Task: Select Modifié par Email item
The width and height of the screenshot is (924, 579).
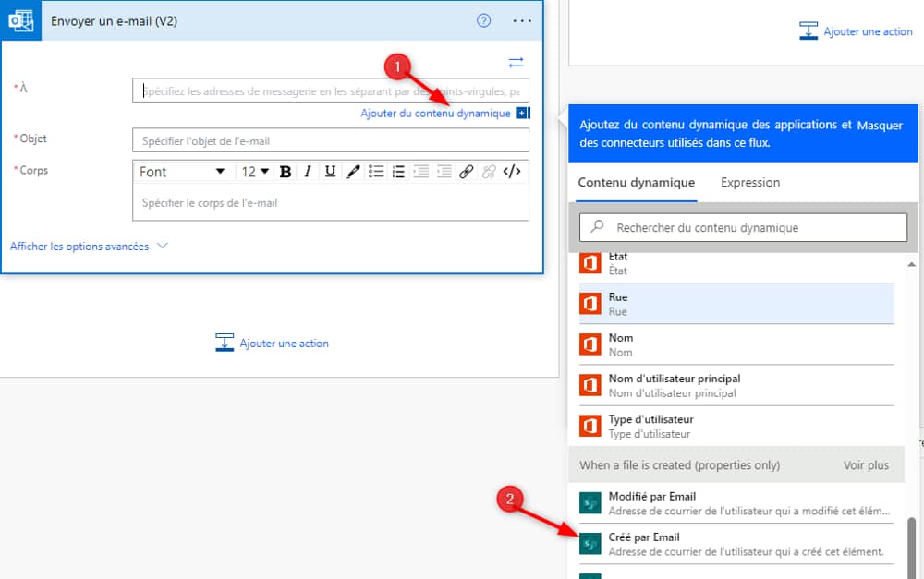Action: [736, 503]
